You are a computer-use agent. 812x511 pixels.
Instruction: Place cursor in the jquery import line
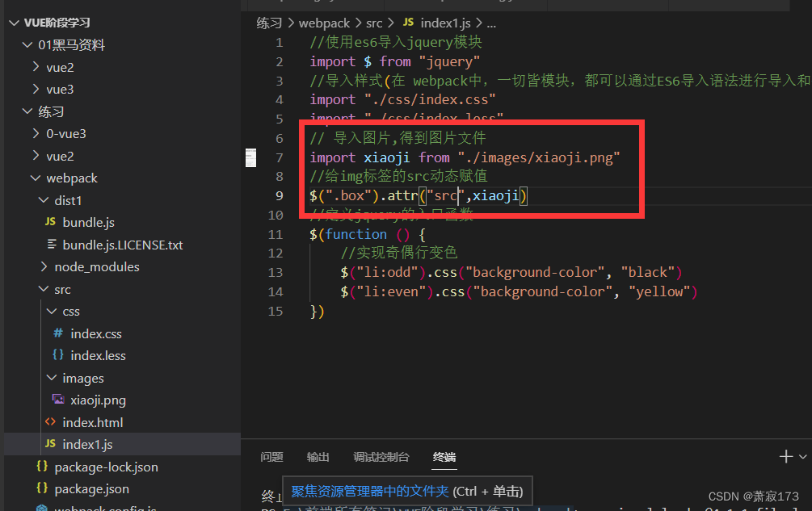(395, 62)
